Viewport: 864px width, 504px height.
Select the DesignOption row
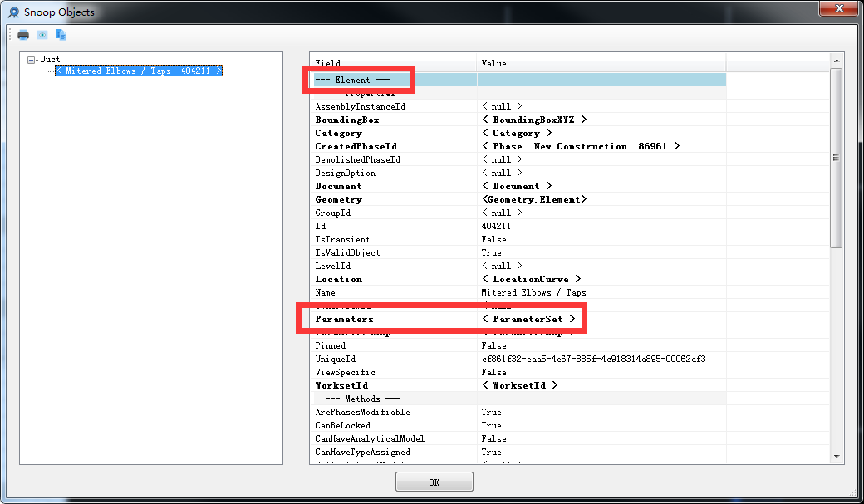point(518,173)
